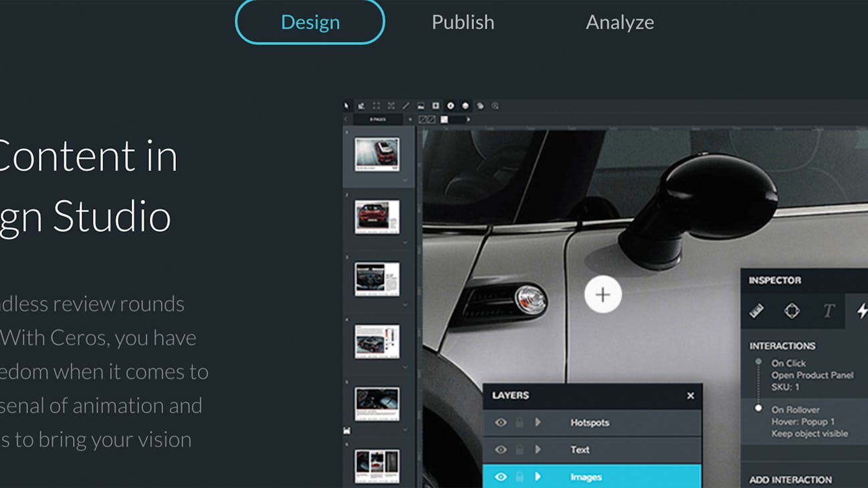
Task: Click the first slashed empty swatch
Action: pos(423,119)
